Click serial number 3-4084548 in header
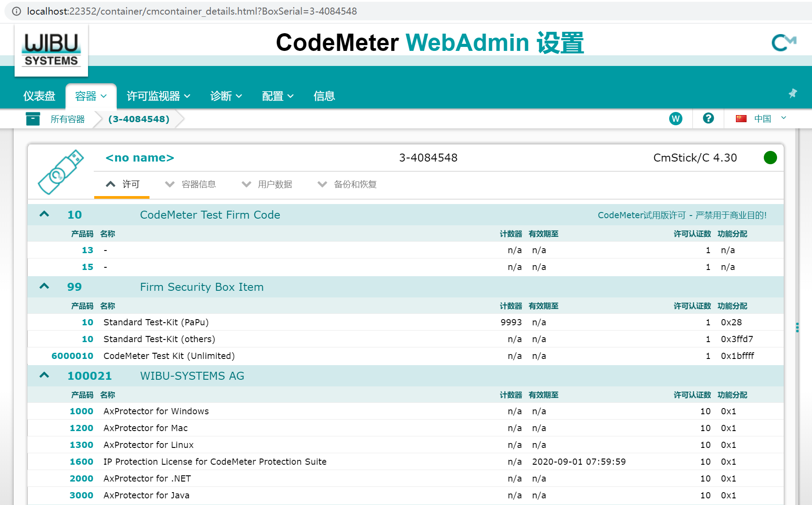Image resolution: width=812 pixels, height=505 pixels. point(428,158)
